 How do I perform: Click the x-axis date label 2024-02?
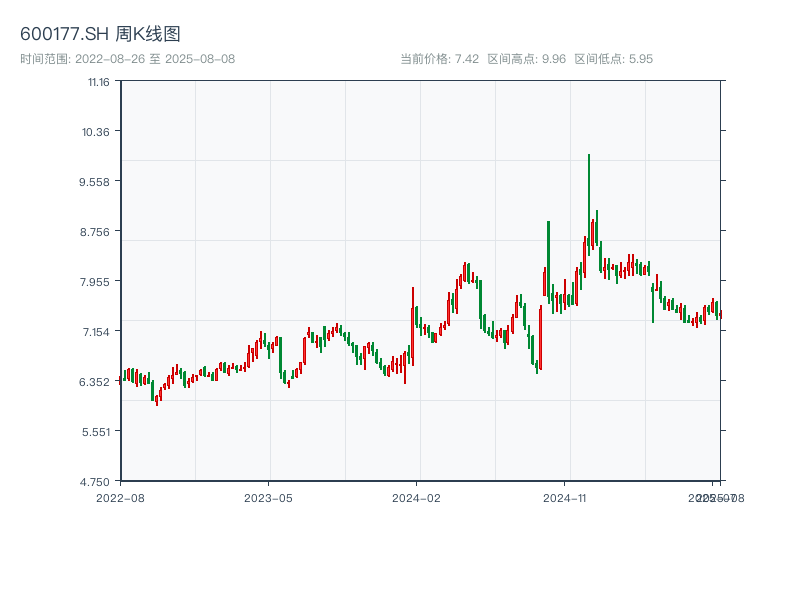point(416,498)
